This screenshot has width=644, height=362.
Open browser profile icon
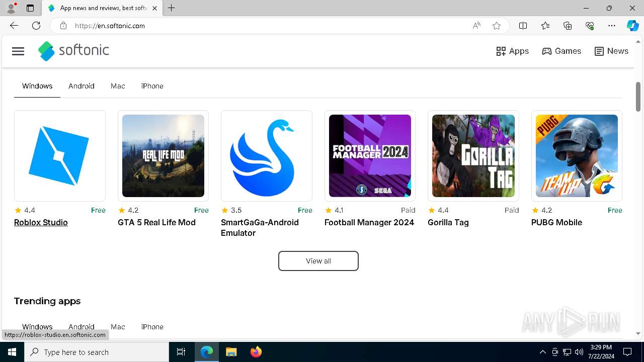pyautogui.click(x=11, y=8)
